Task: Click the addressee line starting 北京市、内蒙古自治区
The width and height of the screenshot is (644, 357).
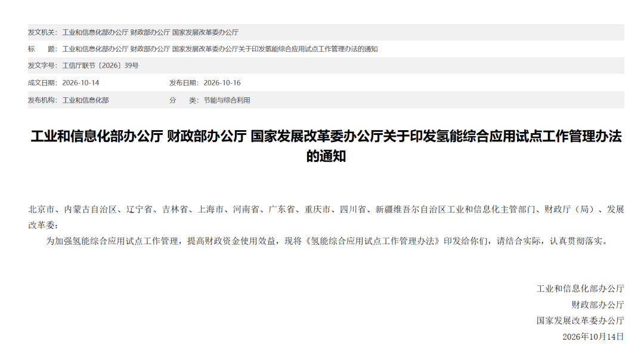Action: 326,210
